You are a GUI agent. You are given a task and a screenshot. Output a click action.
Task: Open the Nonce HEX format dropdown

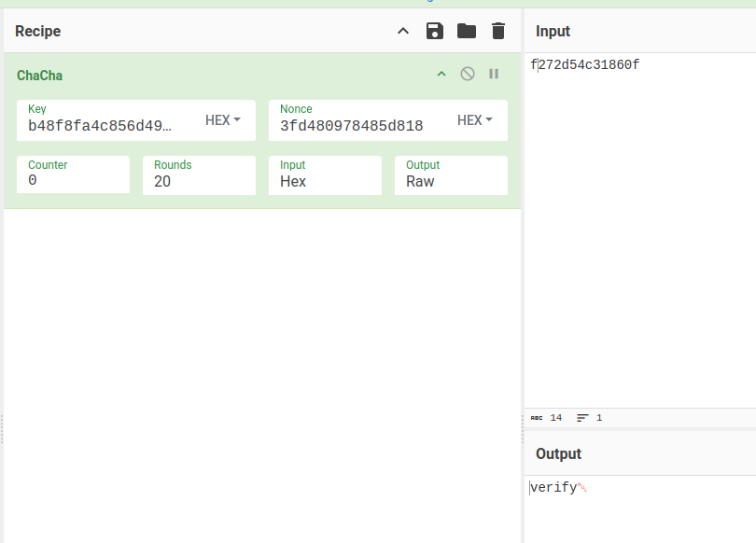pyautogui.click(x=475, y=120)
